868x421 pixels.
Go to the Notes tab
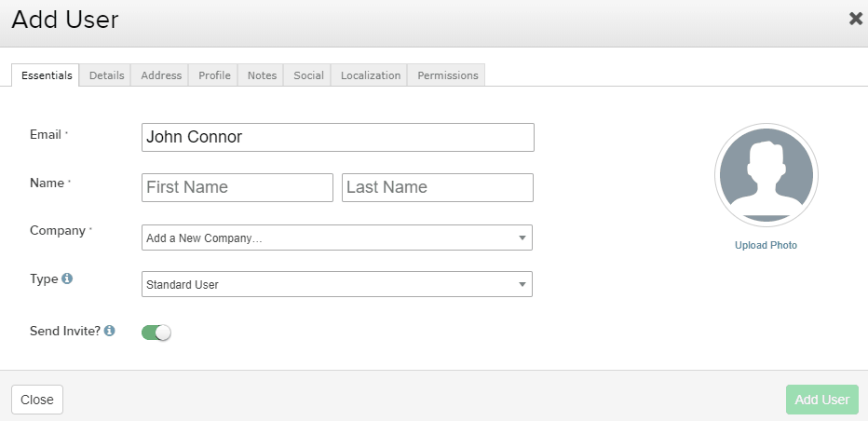tap(262, 75)
